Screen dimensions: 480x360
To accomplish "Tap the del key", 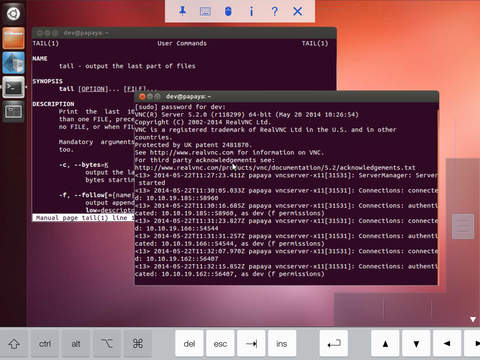I will pos(189,344).
